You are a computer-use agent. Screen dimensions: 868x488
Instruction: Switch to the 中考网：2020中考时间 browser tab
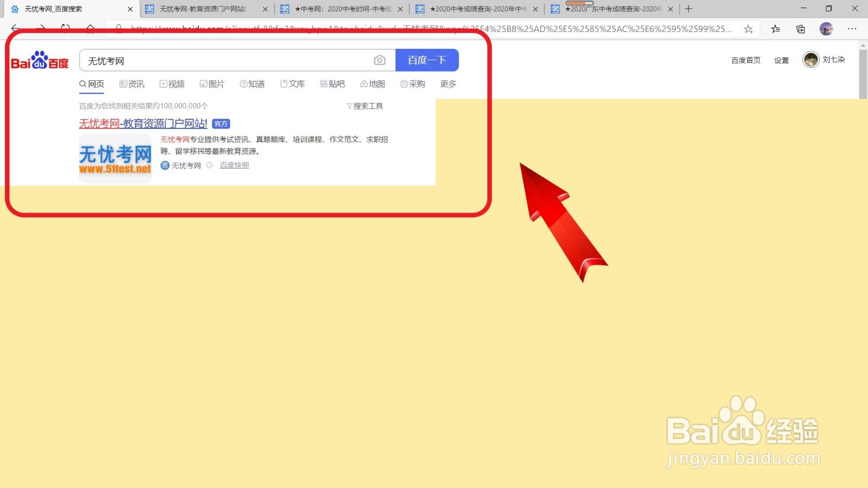[x=342, y=9]
